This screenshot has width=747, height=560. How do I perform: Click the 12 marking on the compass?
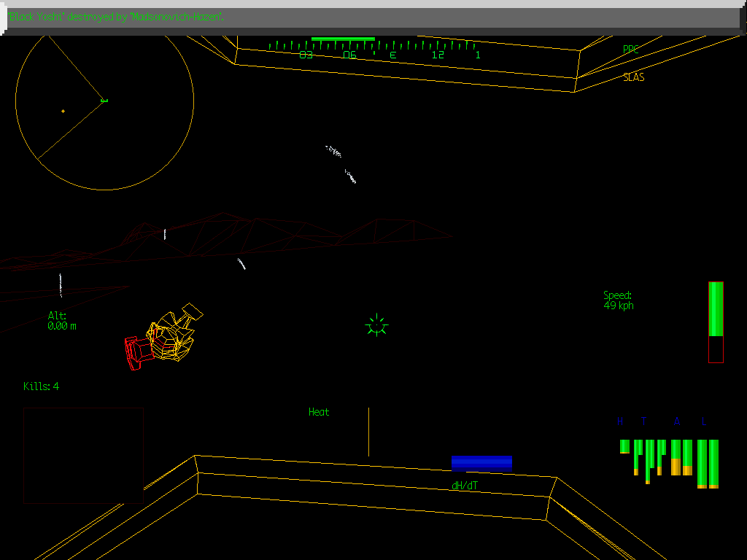click(437, 55)
